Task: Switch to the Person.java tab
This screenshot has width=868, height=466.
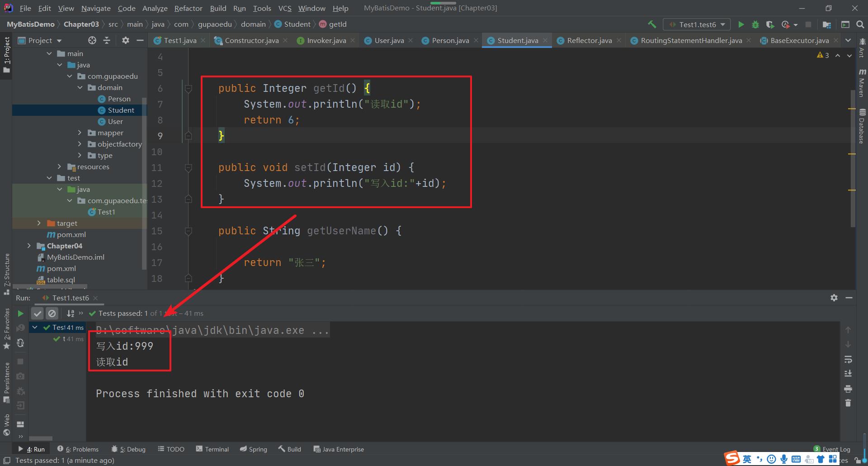Action: 450,40
